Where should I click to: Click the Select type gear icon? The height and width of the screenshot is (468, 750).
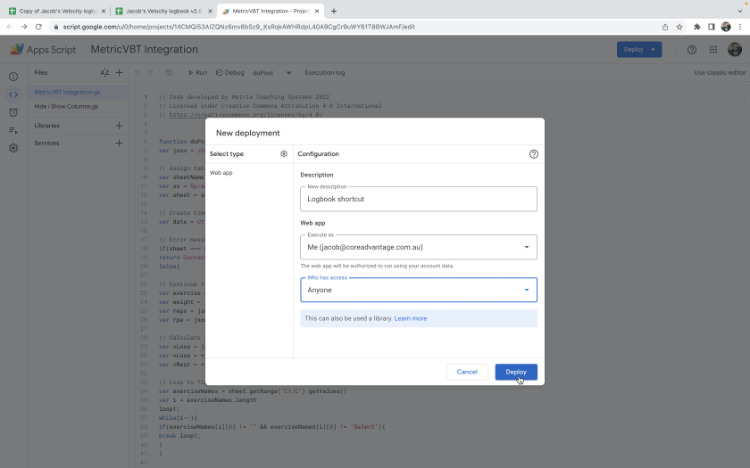284,154
